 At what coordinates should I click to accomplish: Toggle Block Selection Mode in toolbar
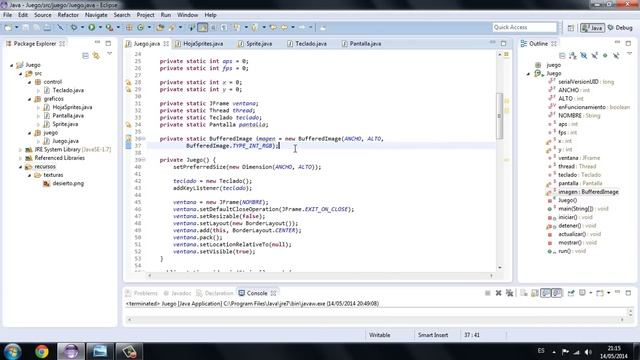[x=213, y=27]
